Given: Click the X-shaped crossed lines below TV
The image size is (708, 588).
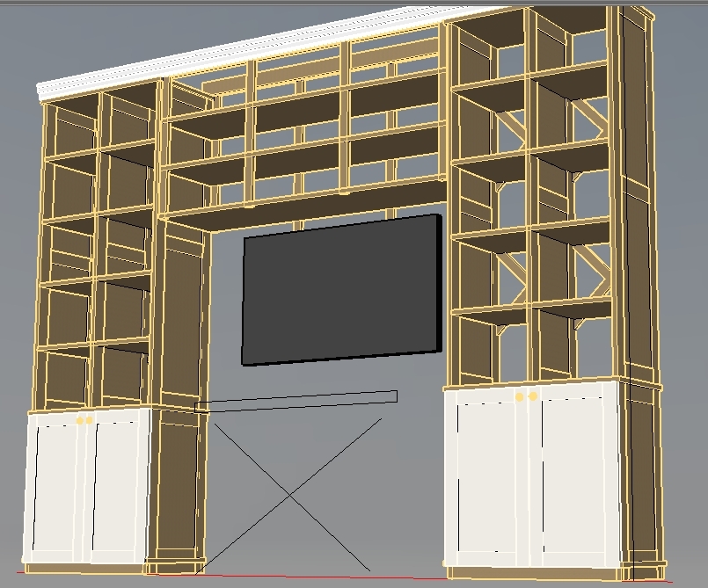Looking at the screenshot, I should 291,496.
